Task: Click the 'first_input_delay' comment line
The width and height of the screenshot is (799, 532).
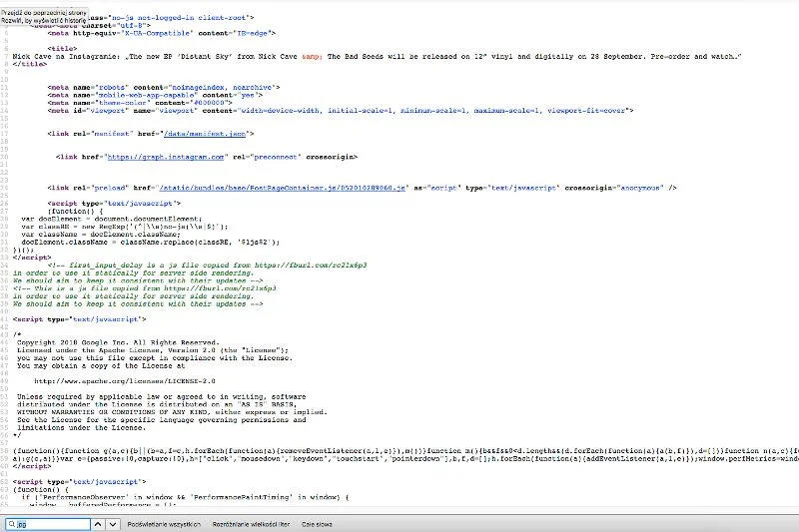Action: pos(207,266)
